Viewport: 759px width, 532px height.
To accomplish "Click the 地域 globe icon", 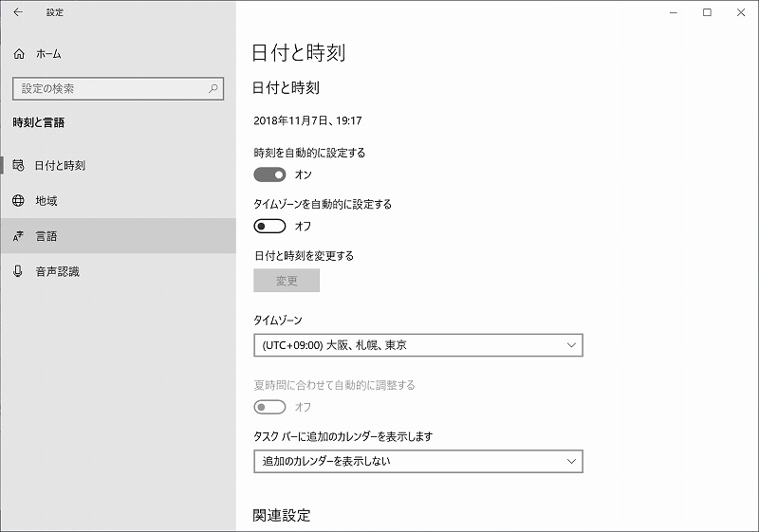I will pos(18,200).
